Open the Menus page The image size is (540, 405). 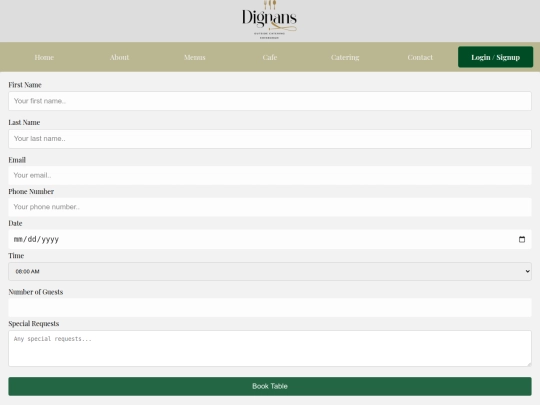click(195, 57)
